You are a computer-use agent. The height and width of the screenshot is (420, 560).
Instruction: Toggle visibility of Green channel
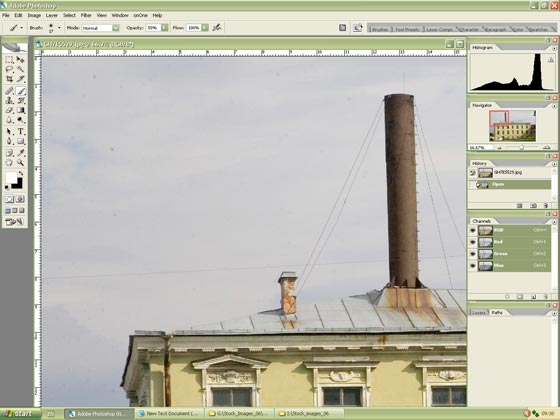pyautogui.click(x=473, y=254)
